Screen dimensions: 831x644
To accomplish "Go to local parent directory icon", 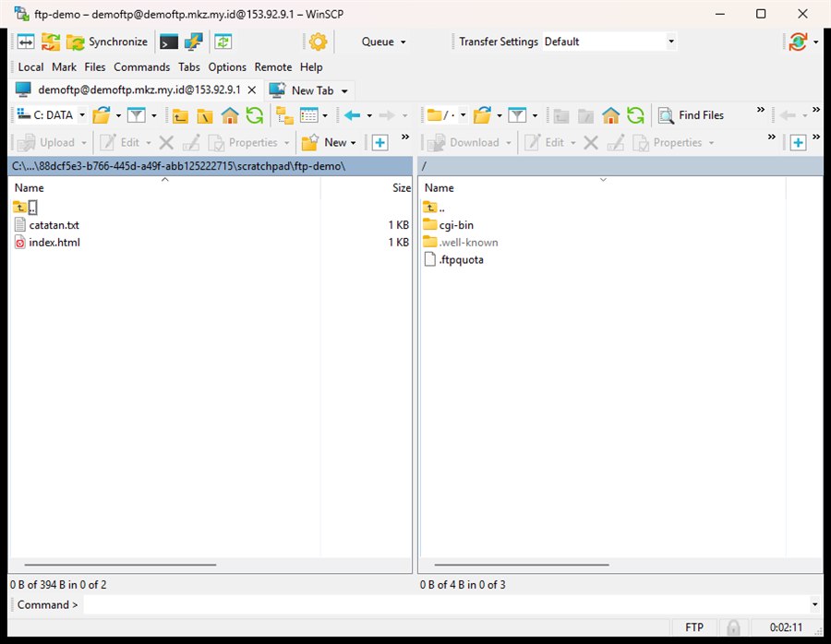I will tap(180, 115).
